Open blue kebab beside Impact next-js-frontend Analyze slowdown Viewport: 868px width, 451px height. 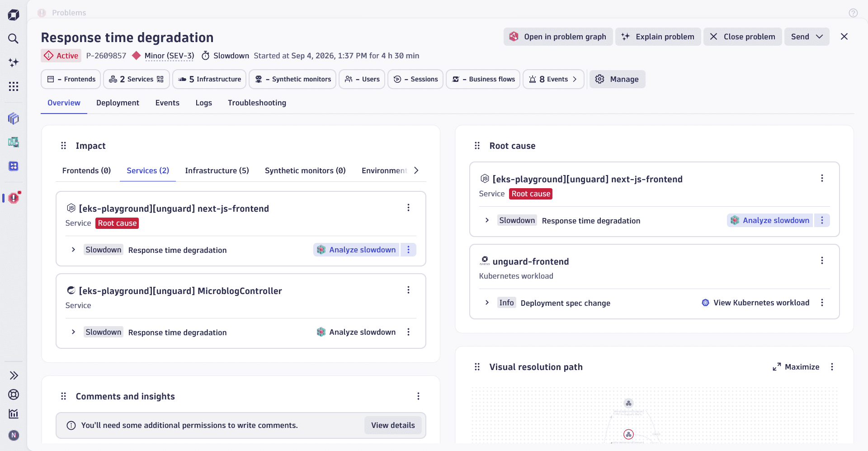(408, 250)
